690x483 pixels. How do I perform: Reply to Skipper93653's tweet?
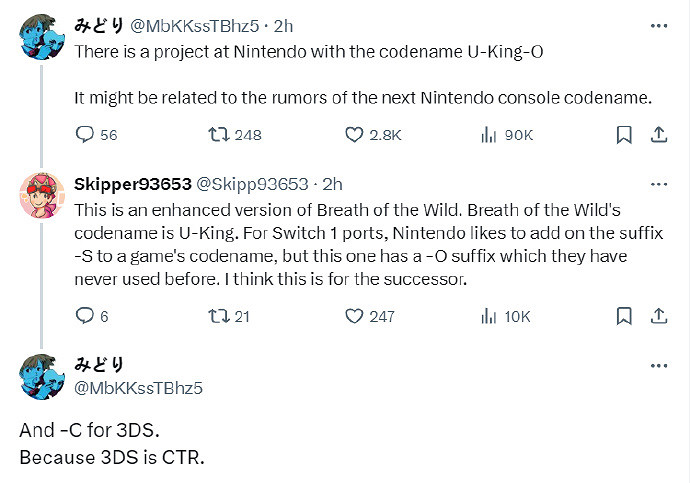tap(86, 316)
